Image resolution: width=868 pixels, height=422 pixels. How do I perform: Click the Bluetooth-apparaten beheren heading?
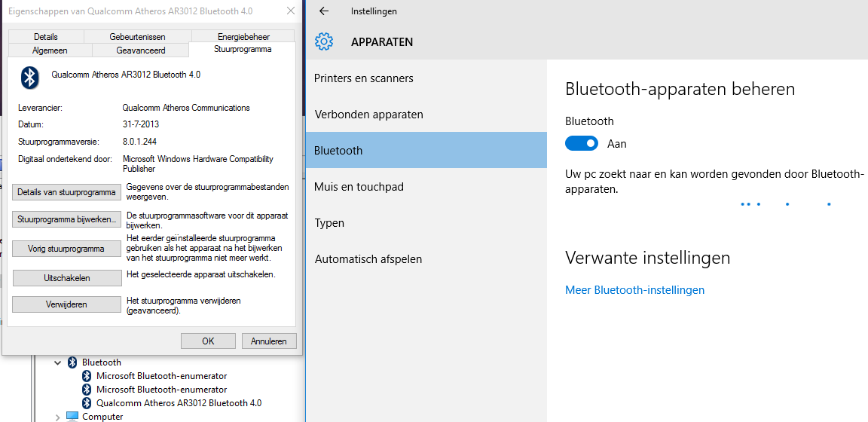point(680,89)
